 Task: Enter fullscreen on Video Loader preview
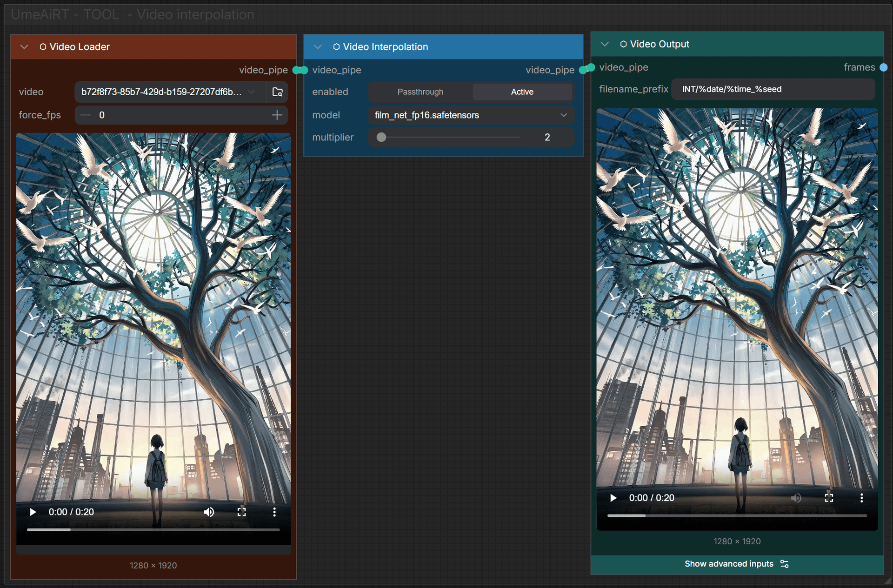[241, 512]
